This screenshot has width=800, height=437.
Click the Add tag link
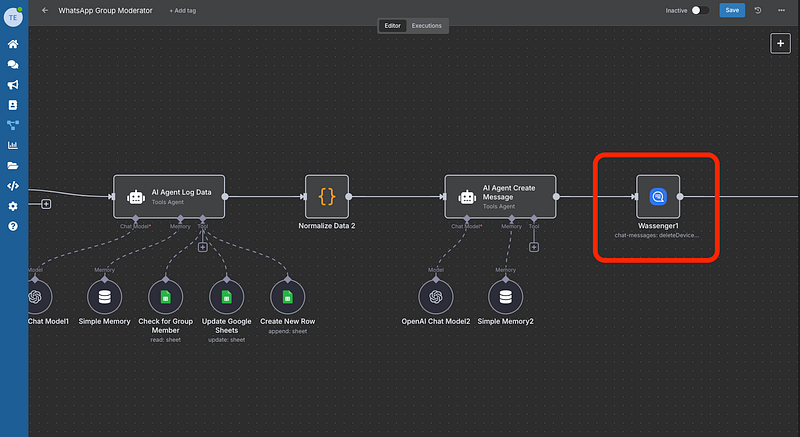coord(183,10)
